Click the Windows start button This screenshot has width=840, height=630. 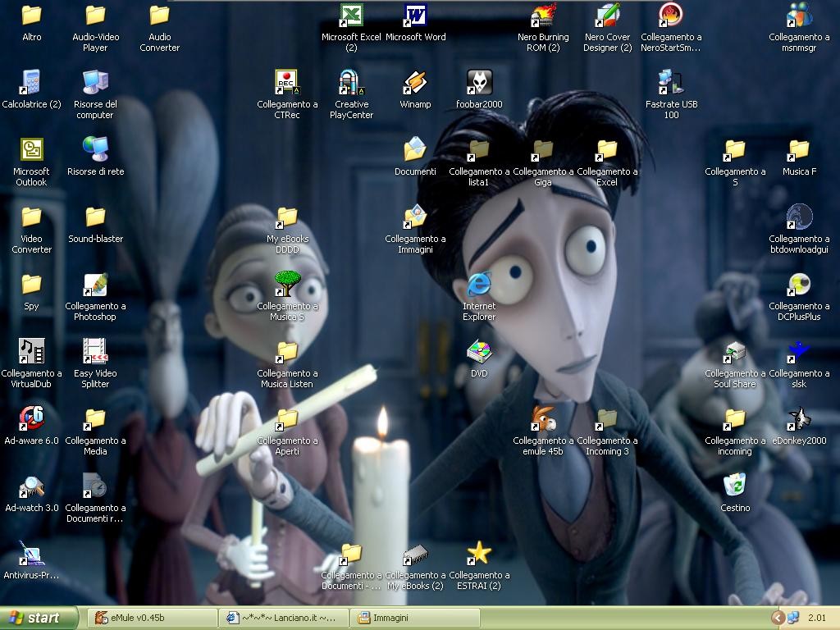(38, 618)
